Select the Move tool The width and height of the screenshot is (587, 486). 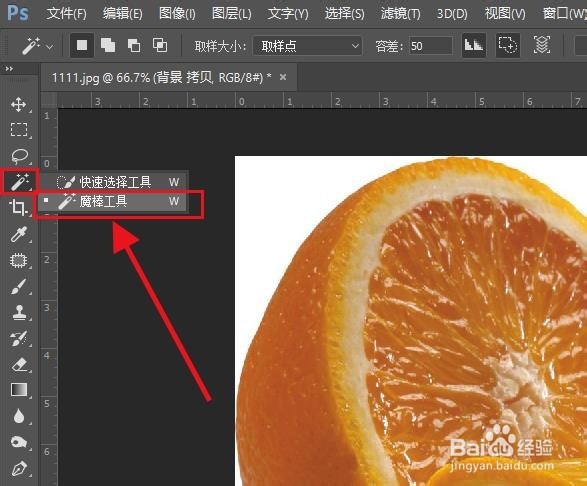click(19, 105)
